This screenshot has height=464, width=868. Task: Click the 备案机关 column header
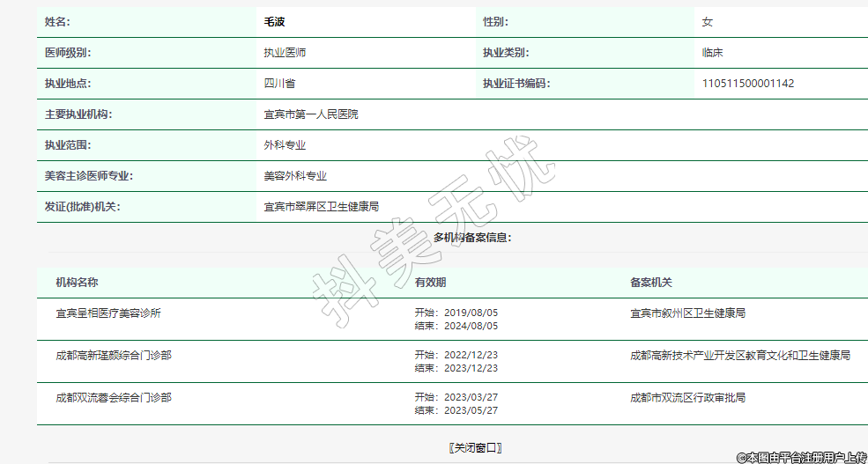click(651, 283)
